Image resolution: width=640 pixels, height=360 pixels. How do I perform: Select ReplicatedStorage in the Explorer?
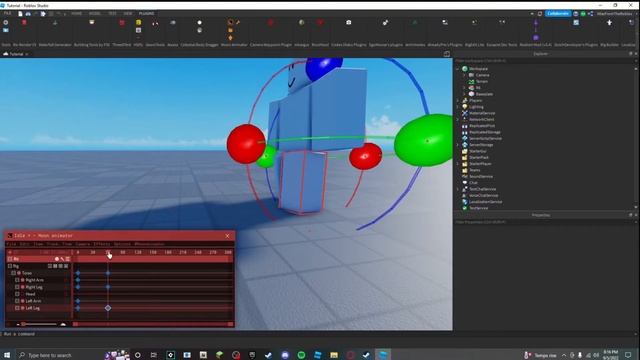coord(484,132)
